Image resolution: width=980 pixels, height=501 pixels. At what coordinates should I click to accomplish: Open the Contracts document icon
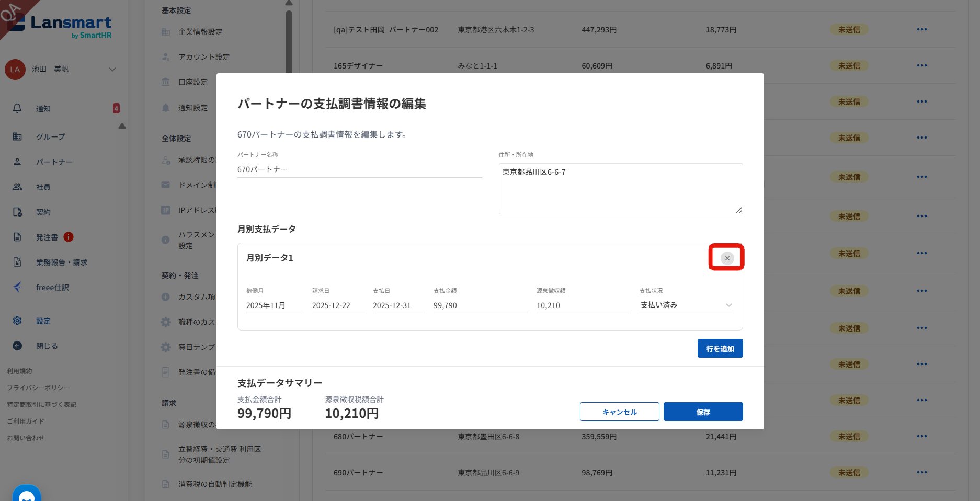[17, 212]
